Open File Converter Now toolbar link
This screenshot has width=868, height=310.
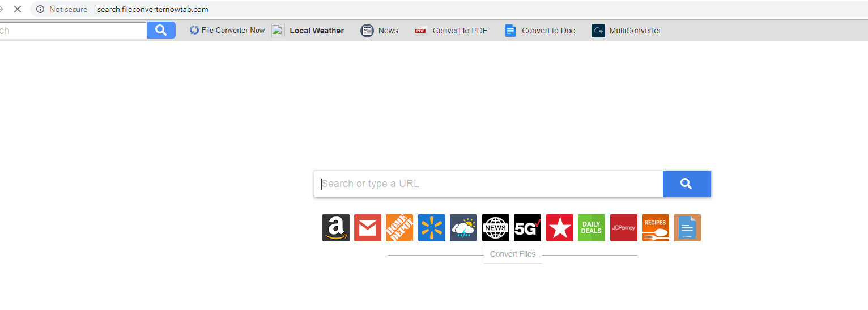227,31
